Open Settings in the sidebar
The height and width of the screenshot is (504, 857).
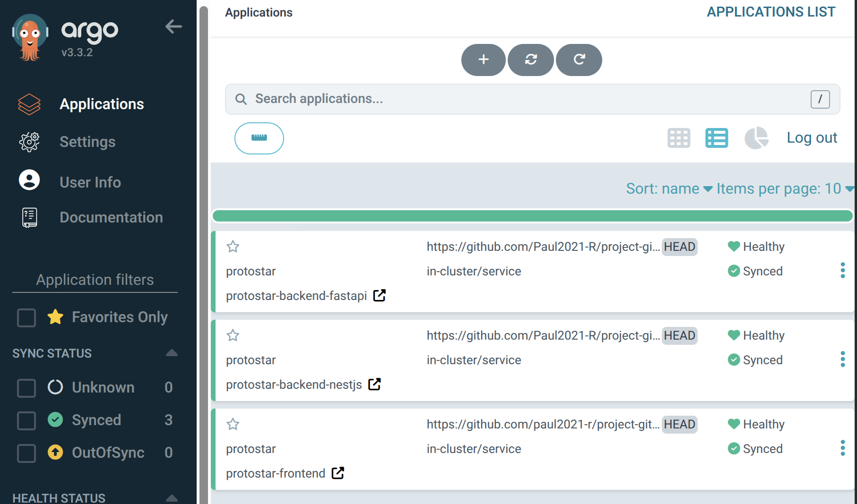coord(87,142)
